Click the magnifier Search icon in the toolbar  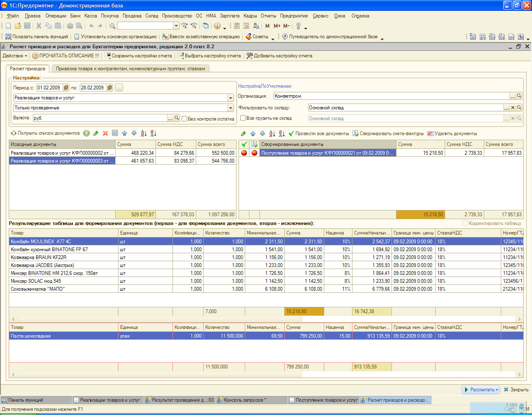coord(112,26)
